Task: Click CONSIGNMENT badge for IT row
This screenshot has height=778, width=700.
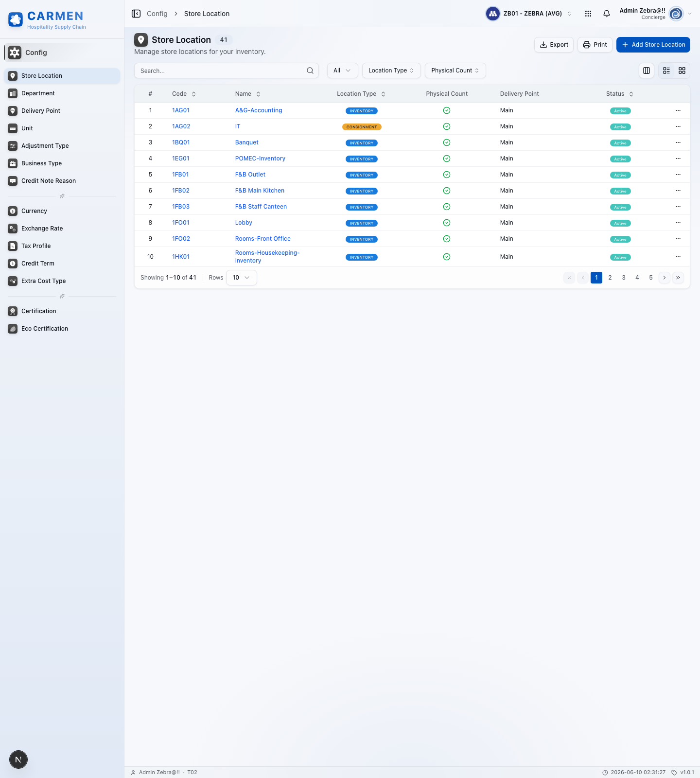Action: (362, 127)
